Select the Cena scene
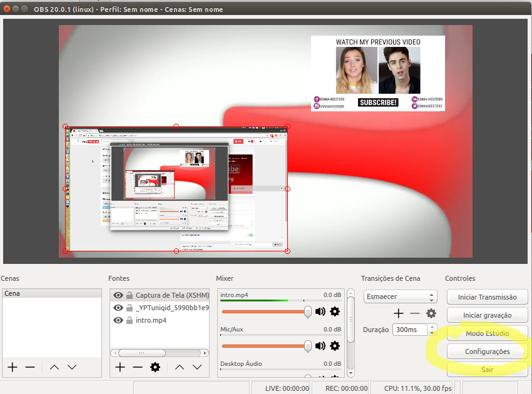The height and width of the screenshot is (394, 532). (52, 293)
